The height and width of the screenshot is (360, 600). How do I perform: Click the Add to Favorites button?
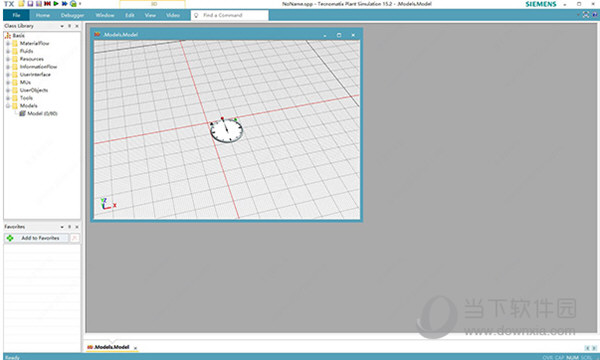pyautogui.click(x=36, y=238)
